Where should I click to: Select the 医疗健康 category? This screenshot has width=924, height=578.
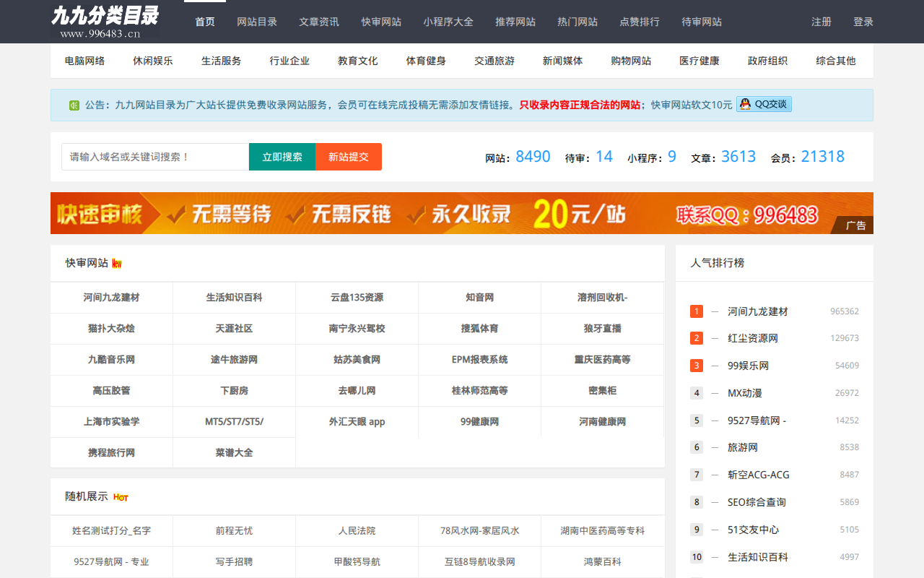coord(699,61)
